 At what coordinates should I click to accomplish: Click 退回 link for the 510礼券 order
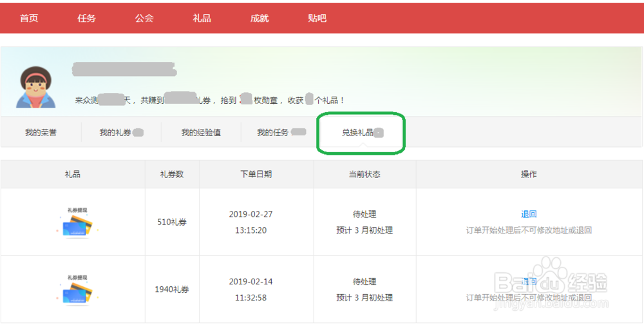529,214
